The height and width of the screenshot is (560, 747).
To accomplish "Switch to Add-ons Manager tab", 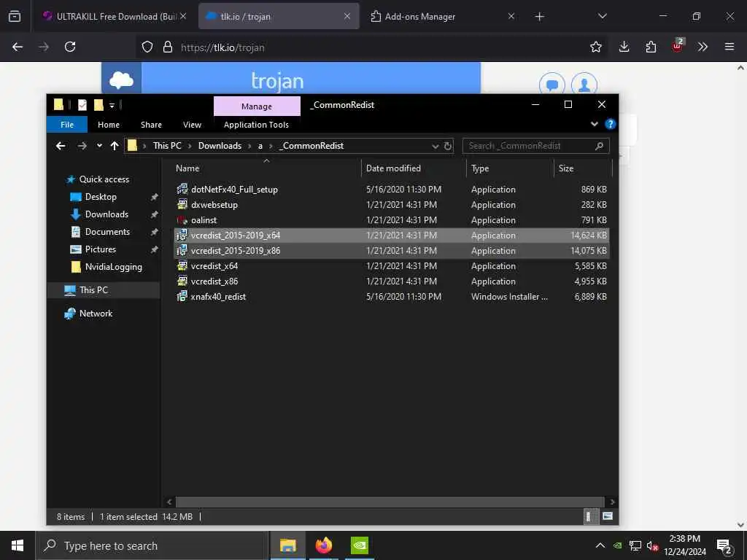I will [419, 16].
